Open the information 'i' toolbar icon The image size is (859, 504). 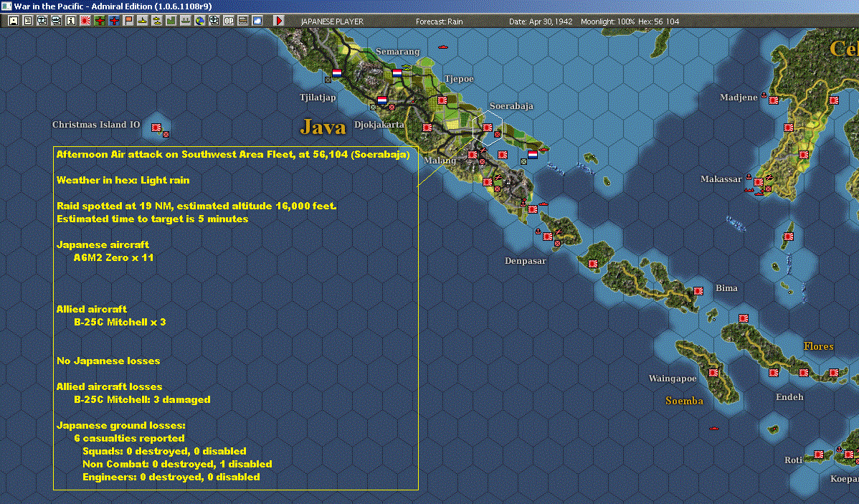(71, 21)
